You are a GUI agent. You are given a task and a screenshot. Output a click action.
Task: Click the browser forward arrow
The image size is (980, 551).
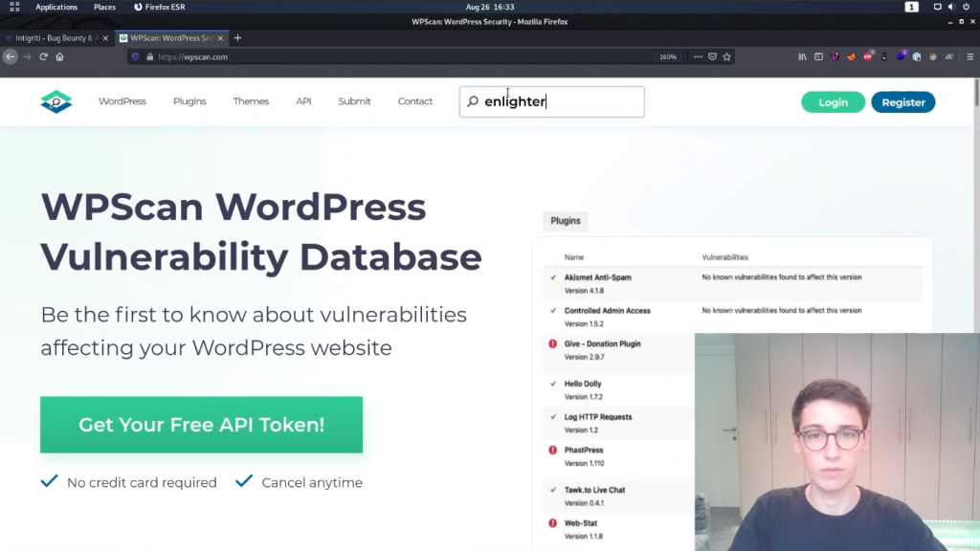pos(27,56)
